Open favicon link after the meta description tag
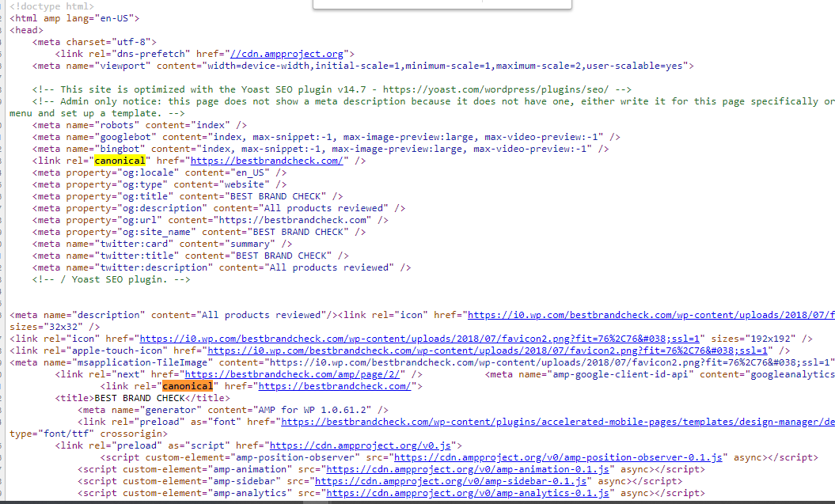835x504 pixels. (651, 315)
